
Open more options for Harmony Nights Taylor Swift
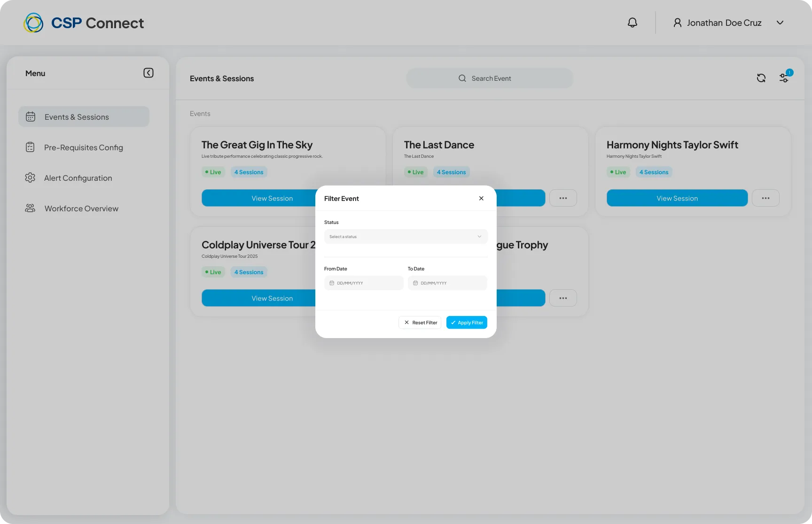click(x=765, y=198)
